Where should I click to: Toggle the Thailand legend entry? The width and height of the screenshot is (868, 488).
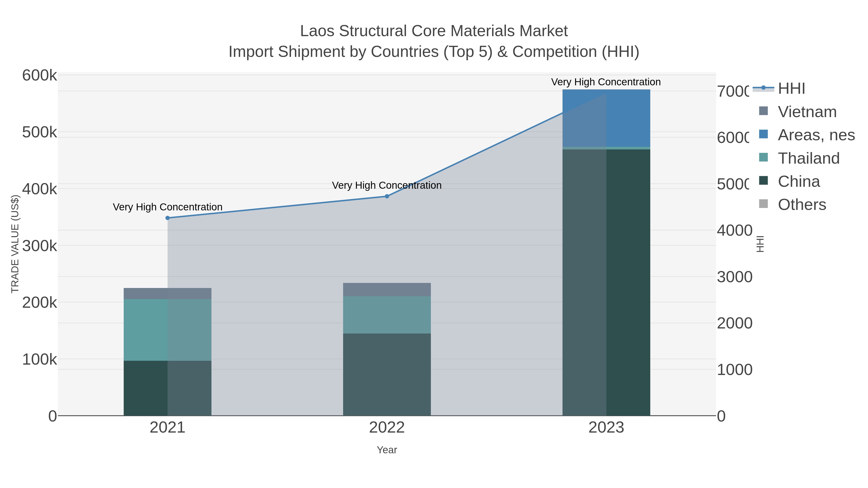(x=799, y=158)
